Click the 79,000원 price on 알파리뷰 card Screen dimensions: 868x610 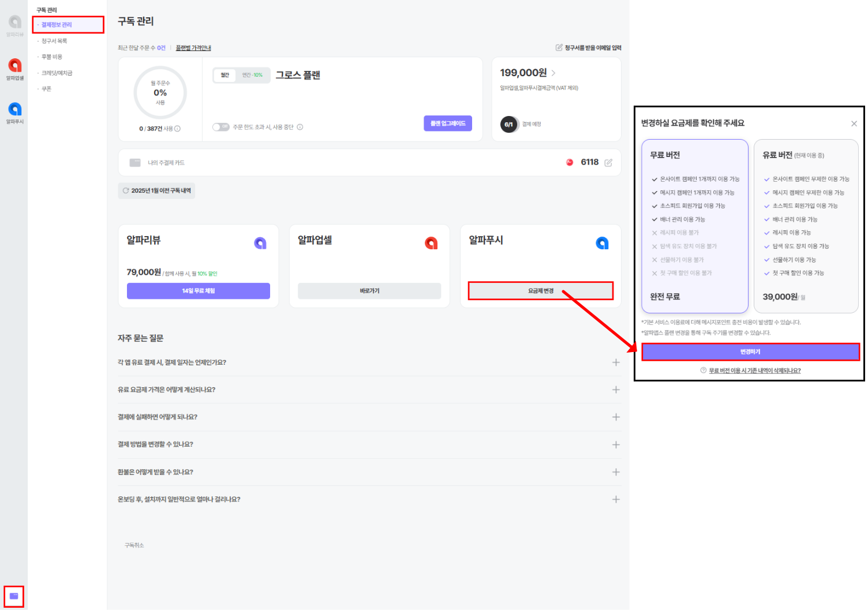click(144, 272)
